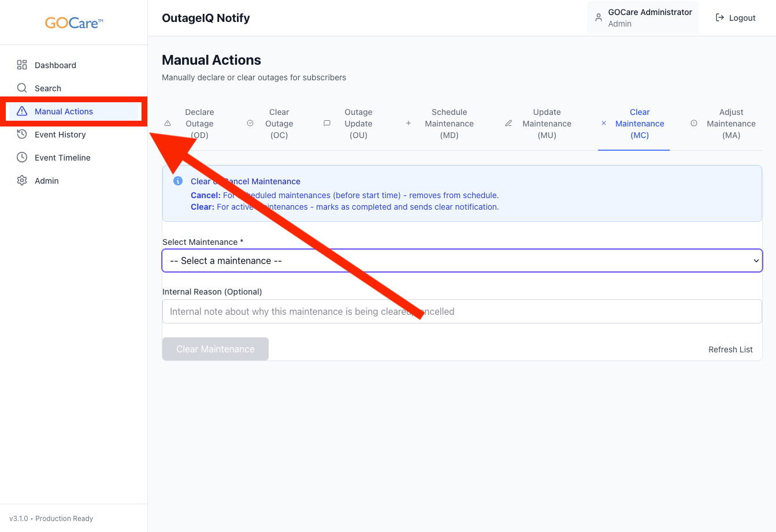
Task: Click the chevron arrow on maintenance dropdown
Action: 756,261
